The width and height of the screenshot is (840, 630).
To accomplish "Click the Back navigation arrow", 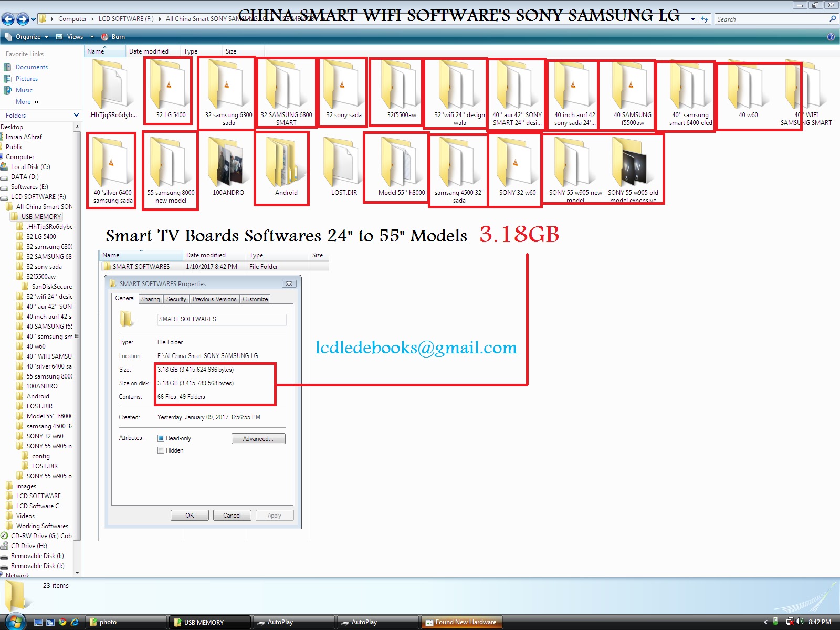I will pyautogui.click(x=7, y=19).
